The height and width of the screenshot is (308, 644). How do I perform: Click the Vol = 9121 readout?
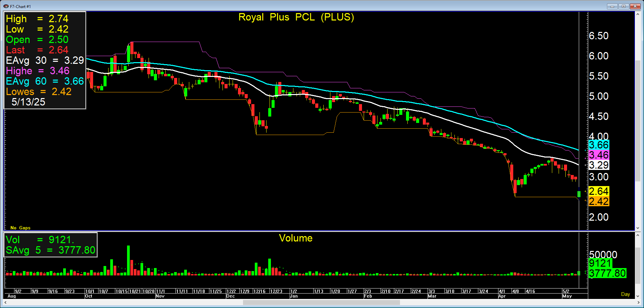point(40,239)
